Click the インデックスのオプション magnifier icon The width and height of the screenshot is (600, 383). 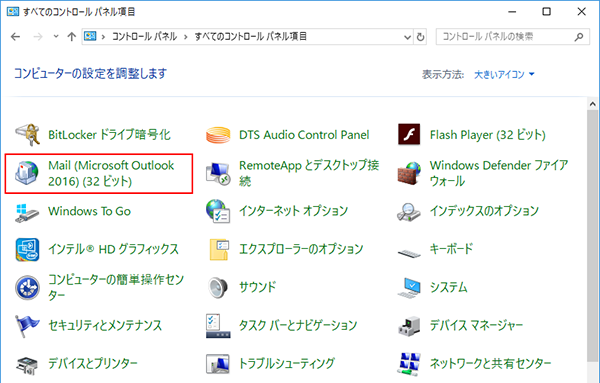[409, 212]
